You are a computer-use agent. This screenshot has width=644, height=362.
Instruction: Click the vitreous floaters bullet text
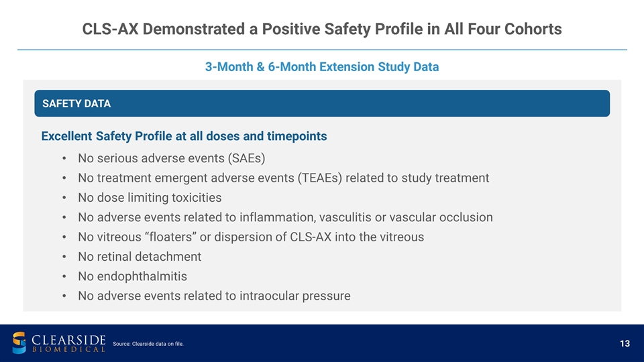pyautogui.click(x=251, y=237)
